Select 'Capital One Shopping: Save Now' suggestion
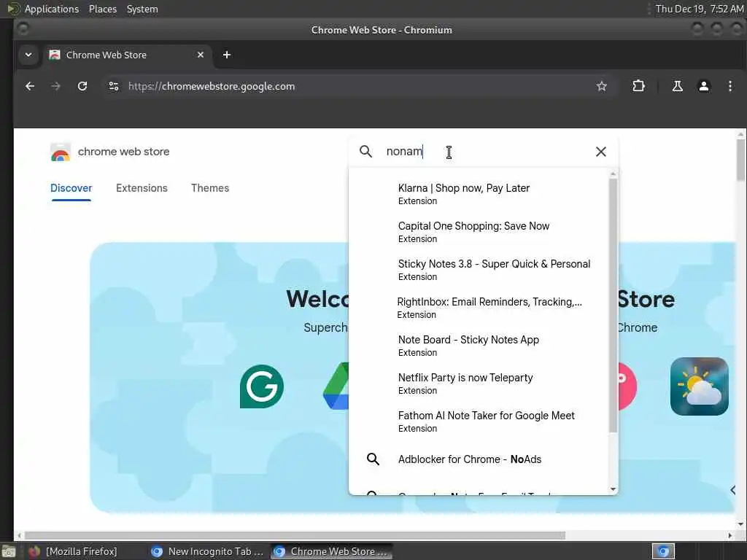The height and width of the screenshot is (560, 747). pyautogui.click(x=479, y=232)
